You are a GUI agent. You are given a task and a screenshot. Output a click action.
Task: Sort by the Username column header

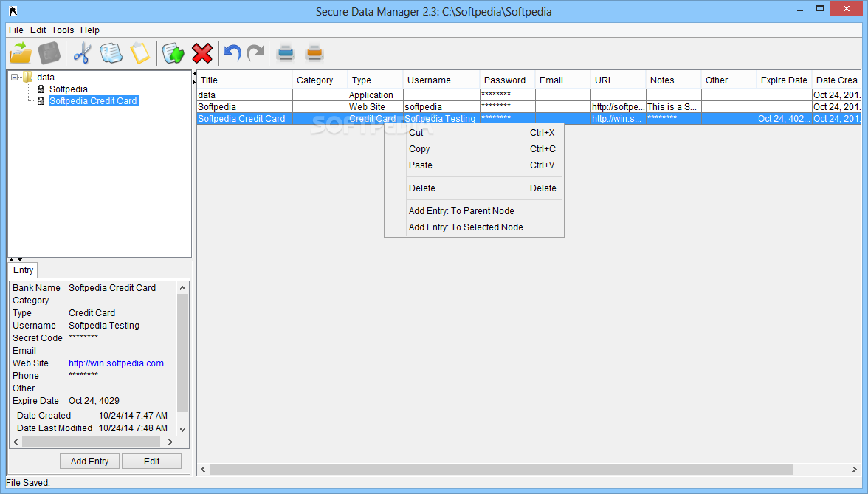pyautogui.click(x=441, y=80)
